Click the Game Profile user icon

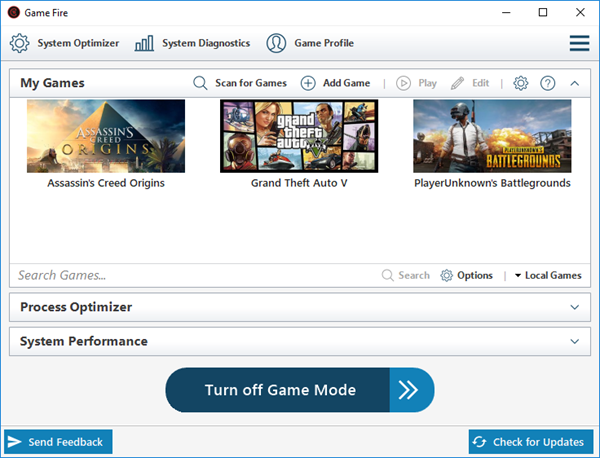(x=276, y=43)
